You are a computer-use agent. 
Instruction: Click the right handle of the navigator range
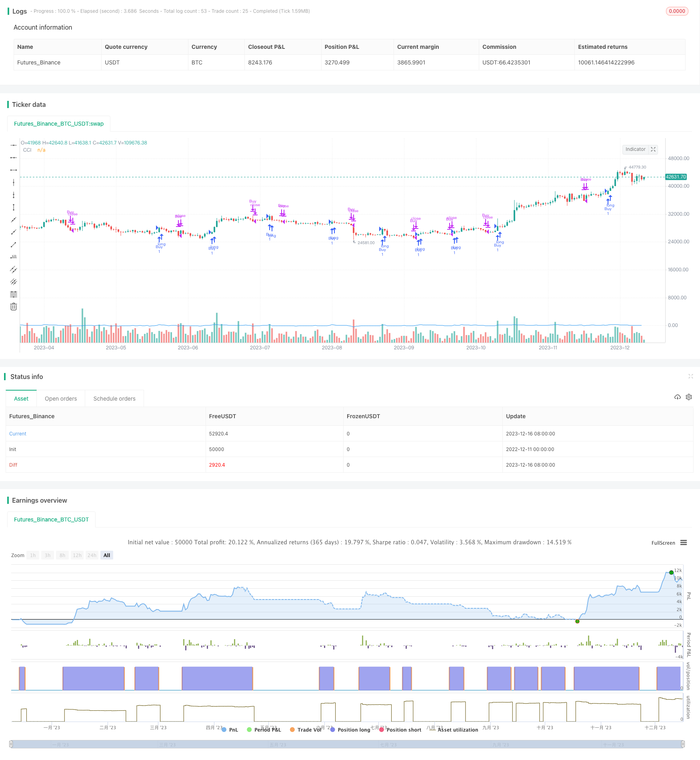(683, 744)
